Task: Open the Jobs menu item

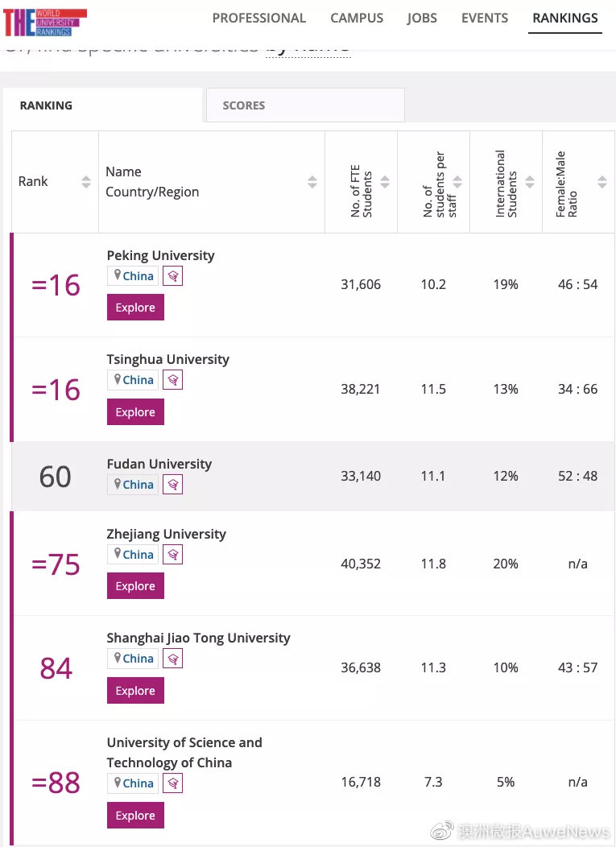Action: (422, 18)
